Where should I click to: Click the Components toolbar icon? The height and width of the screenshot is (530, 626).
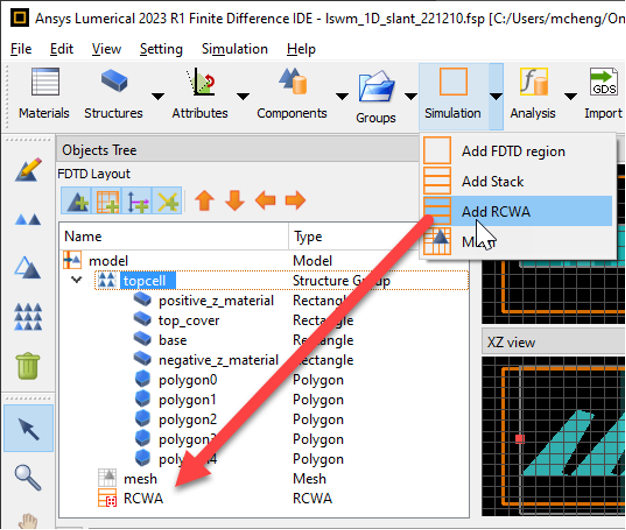292,81
